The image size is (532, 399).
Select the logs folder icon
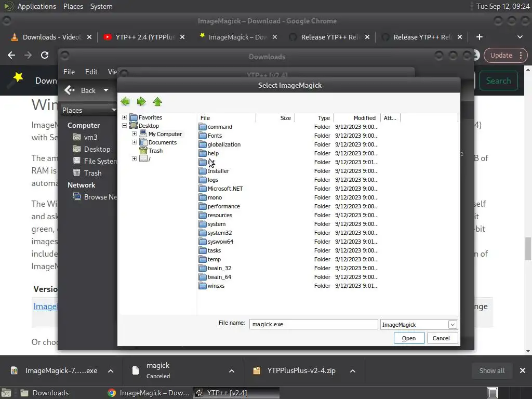(x=203, y=180)
